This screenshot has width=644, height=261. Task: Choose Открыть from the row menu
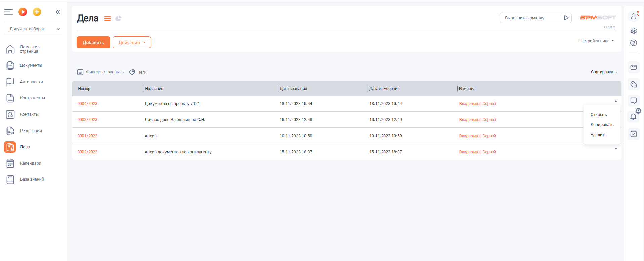pos(599,115)
